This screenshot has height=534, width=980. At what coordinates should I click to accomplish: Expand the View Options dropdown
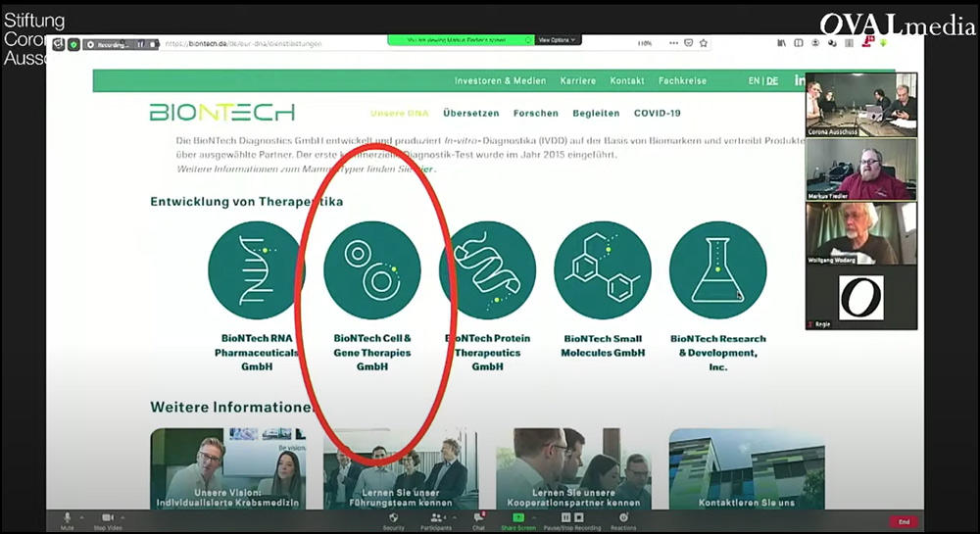tap(559, 40)
